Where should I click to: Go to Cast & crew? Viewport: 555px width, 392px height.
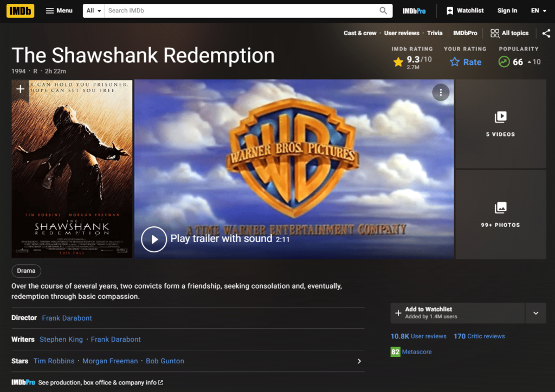pos(360,33)
